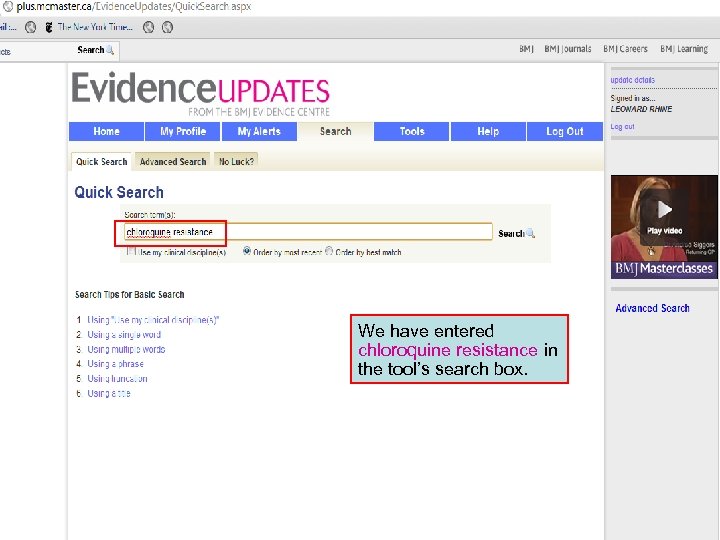Viewport: 720px width, 540px height.
Task: Click the globe bookmark icon before New York Times
Action: tap(30, 27)
